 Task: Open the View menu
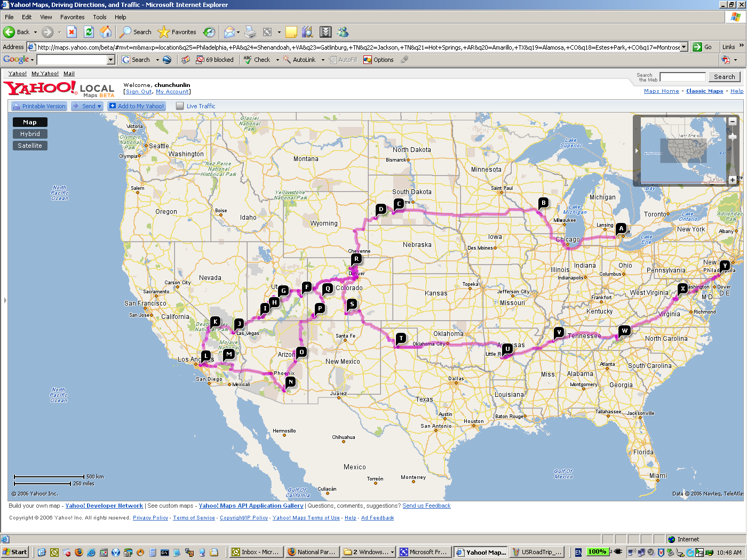pyautogui.click(x=46, y=17)
